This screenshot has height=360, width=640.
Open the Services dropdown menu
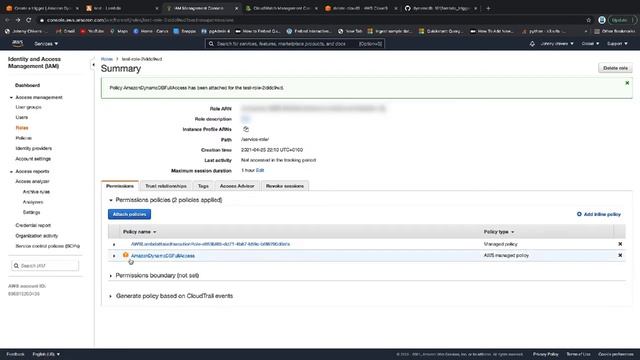click(x=46, y=44)
